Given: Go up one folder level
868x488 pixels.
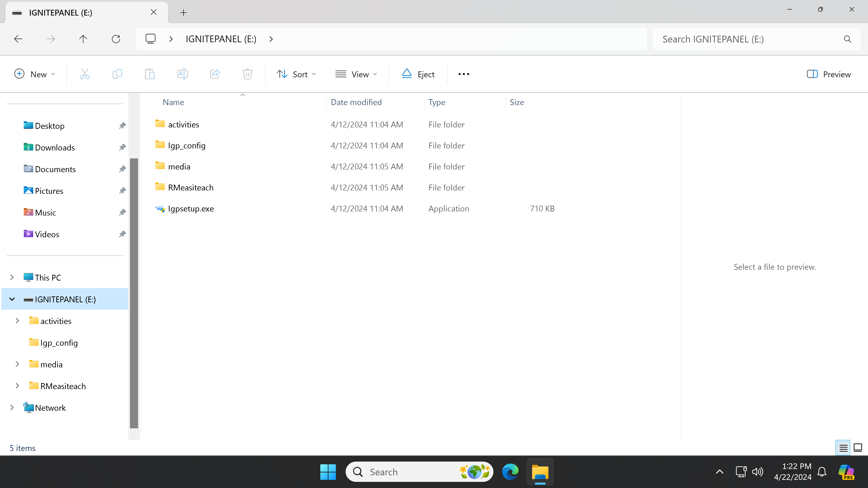Looking at the screenshot, I should (83, 39).
